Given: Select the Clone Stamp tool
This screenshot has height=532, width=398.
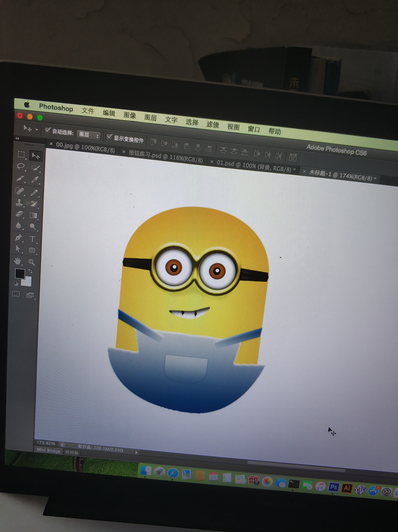Looking at the screenshot, I should click(x=19, y=202).
